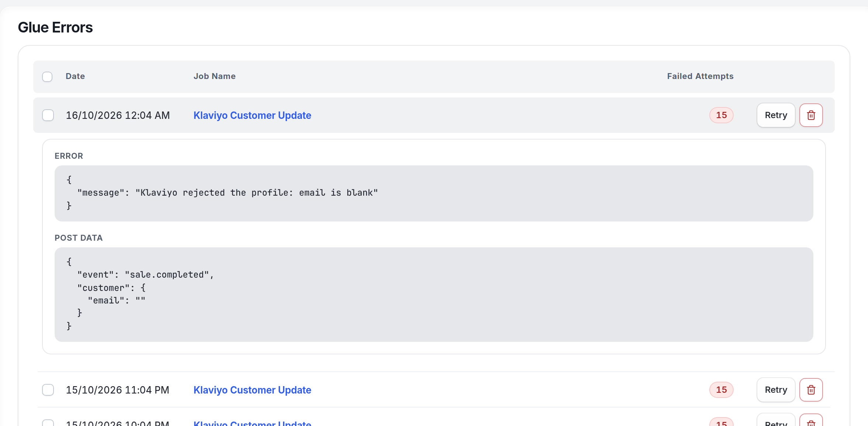Retry the 16/10/2026 12:04 AM job
The width and height of the screenshot is (868, 426).
tap(776, 115)
